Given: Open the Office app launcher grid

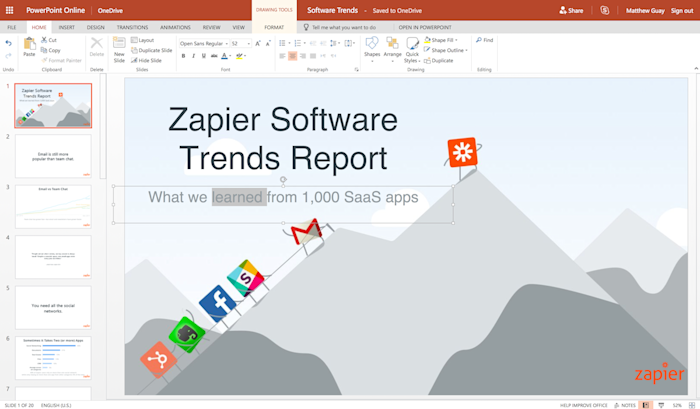Looking at the screenshot, I should [9, 10].
